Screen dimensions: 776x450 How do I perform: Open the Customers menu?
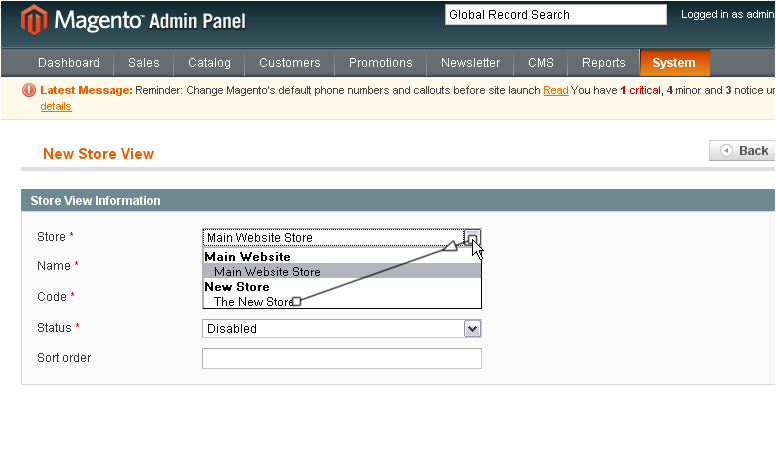tap(290, 63)
